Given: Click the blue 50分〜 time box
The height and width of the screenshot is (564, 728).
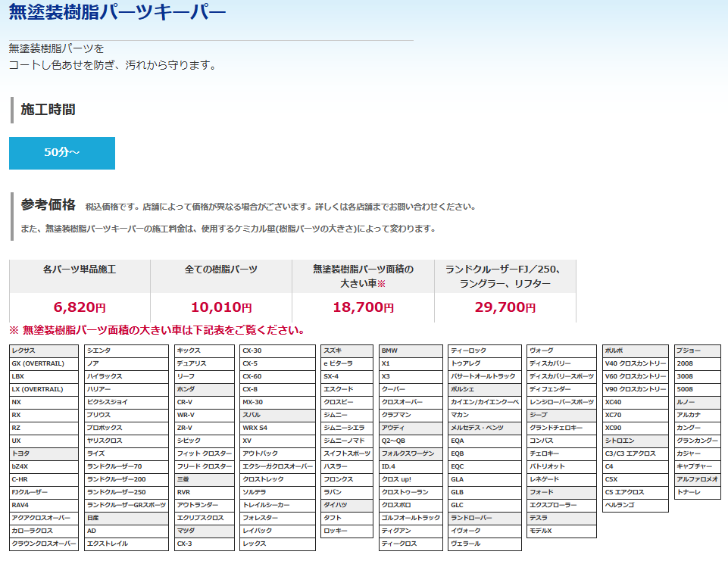Looking at the screenshot, I should (62, 153).
